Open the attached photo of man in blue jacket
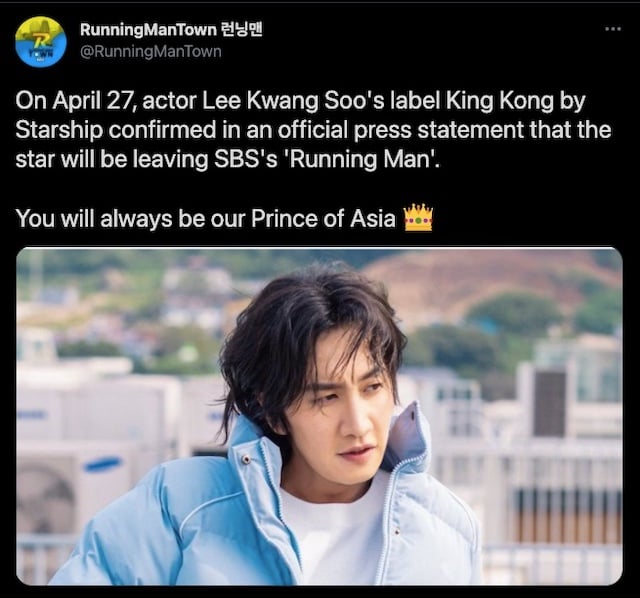The width and height of the screenshot is (640, 598). (319, 416)
